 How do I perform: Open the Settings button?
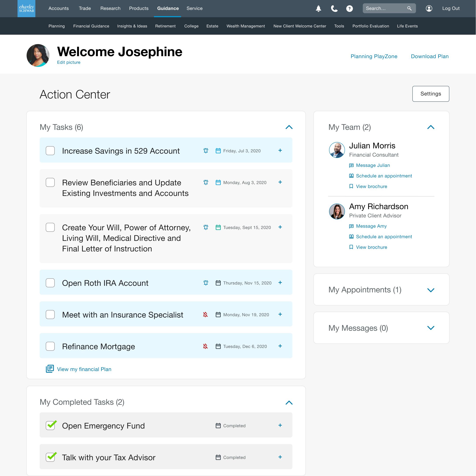point(431,94)
